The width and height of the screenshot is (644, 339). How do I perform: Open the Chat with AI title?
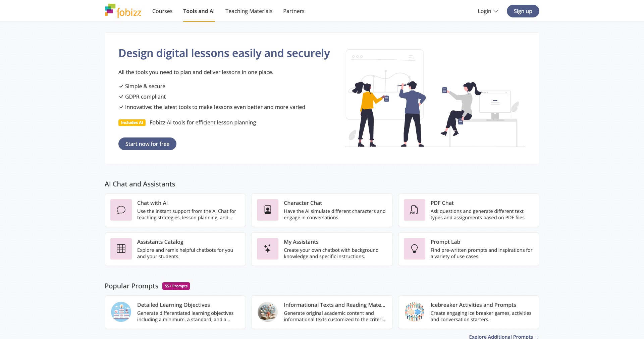point(152,203)
